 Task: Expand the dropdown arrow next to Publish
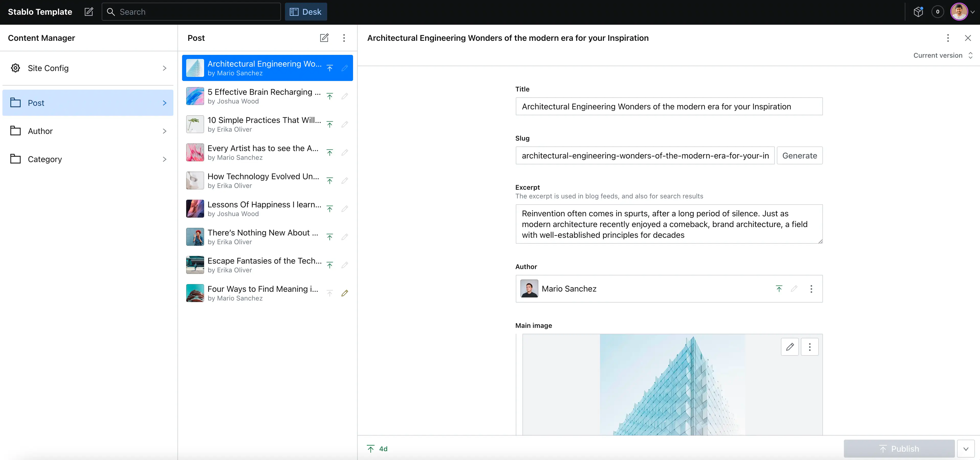(965, 449)
